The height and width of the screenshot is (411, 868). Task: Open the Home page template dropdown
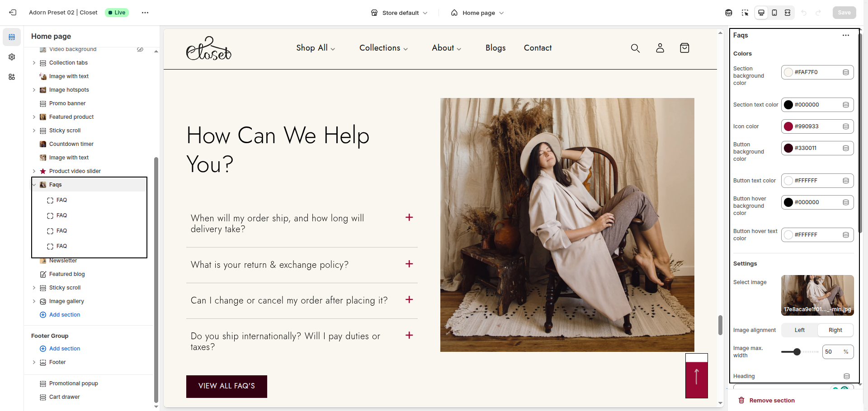(477, 13)
